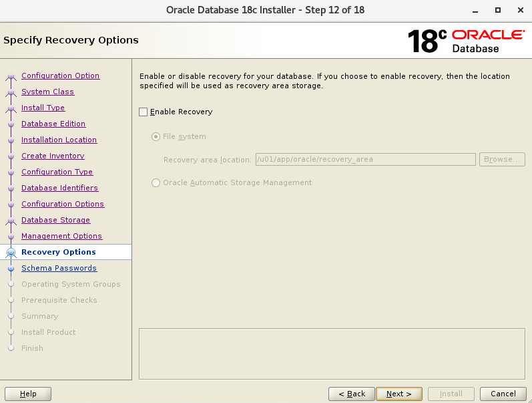Advance to the Schema Passwords step
The image size is (532, 403).
pyautogui.click(x=59, y=268)
